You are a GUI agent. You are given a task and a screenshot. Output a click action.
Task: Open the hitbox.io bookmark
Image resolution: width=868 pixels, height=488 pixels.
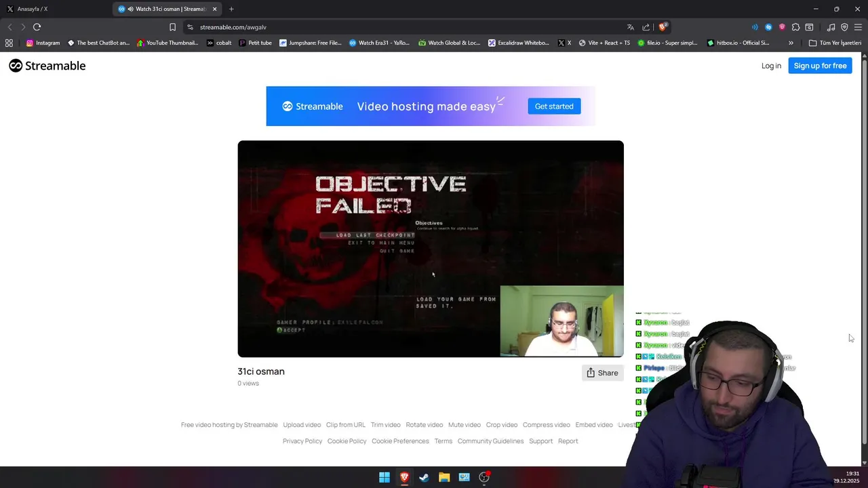pos(738,43)
